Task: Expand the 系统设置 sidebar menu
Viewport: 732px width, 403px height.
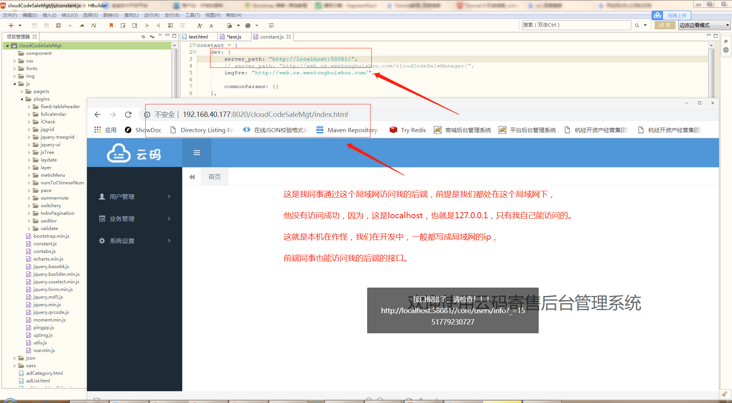Action: click(x=134, y=240)
